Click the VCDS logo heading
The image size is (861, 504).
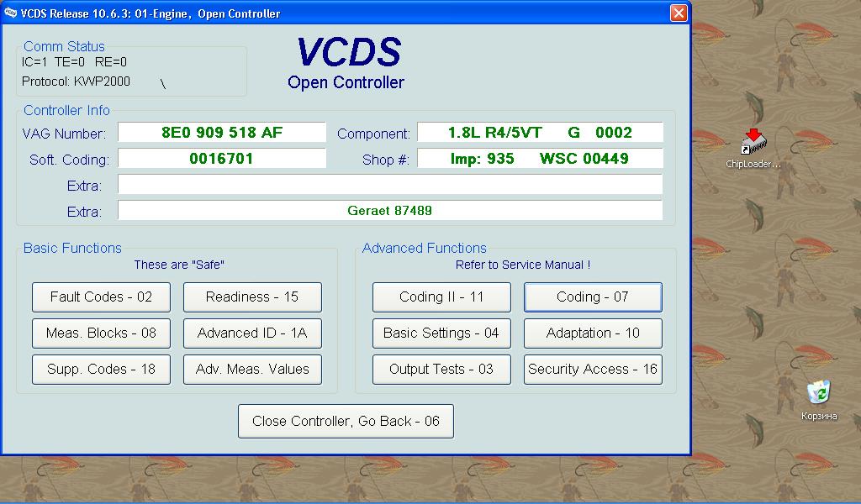[x=349, y=52]
